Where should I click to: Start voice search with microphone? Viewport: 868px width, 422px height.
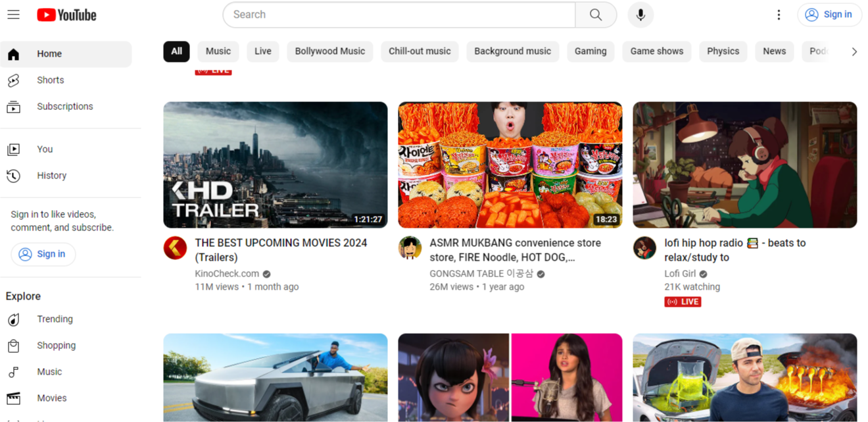click(x=640, y=14)
